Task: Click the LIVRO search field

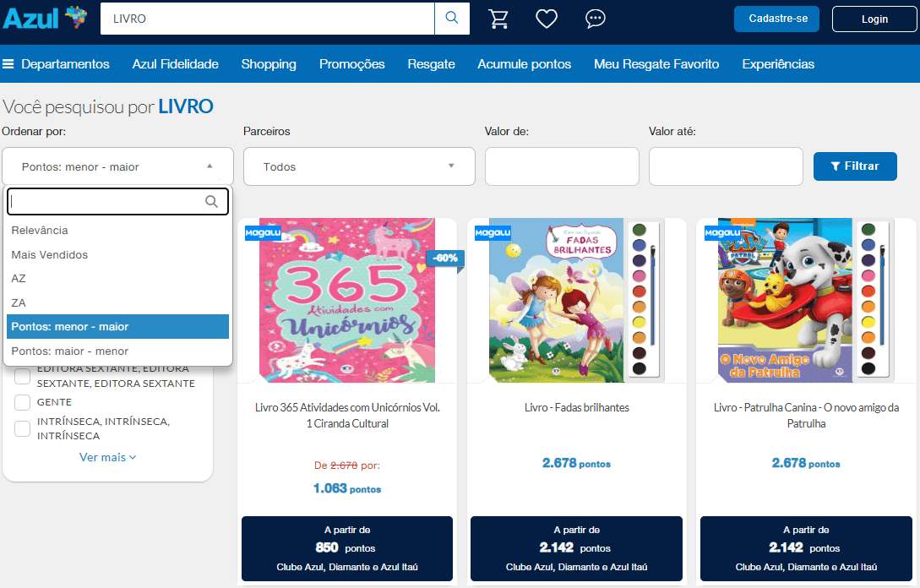Action: 268,19
